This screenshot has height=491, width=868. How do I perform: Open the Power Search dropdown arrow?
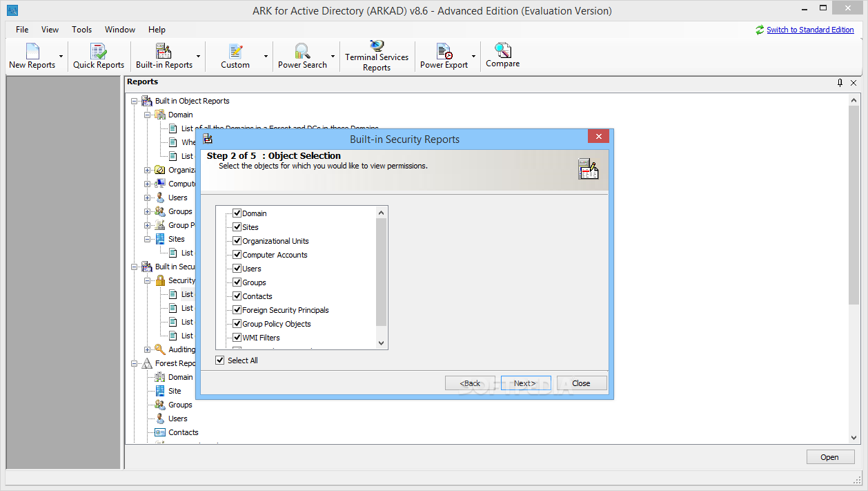click(x=333, y=56)
